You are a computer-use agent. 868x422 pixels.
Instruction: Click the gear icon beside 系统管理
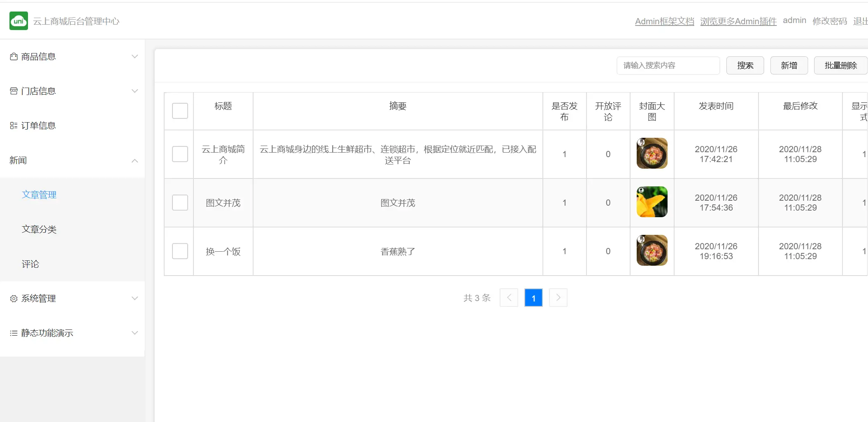(x=14, y=299)
